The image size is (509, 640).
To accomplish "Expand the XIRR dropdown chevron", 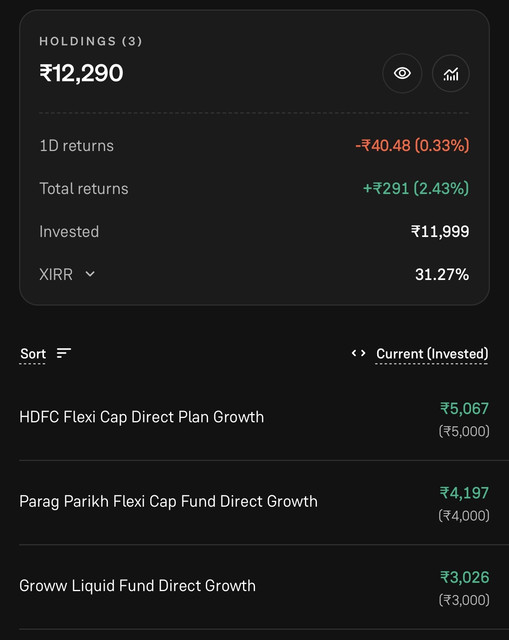I will [x=90, y=274].
